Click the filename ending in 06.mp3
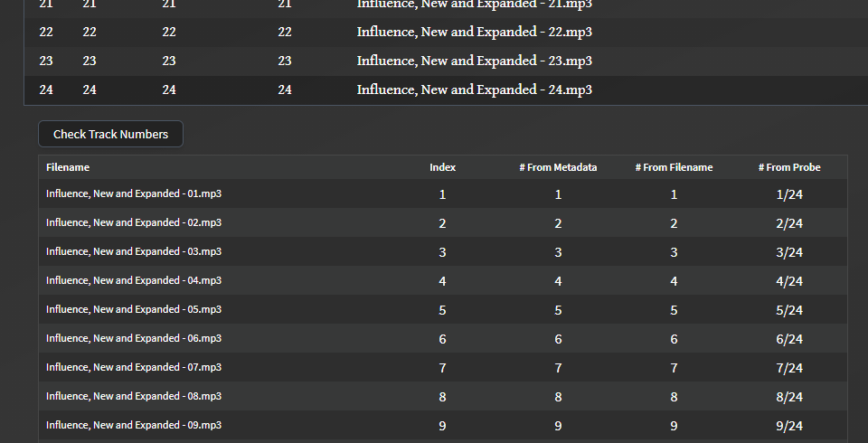Viewport: 868px width, 443px height. (x=134, y=338)
